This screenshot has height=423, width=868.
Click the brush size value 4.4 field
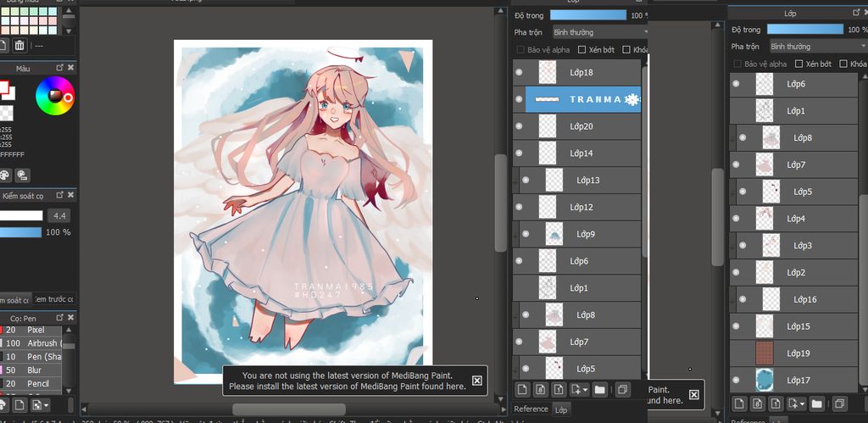[59, 215]
